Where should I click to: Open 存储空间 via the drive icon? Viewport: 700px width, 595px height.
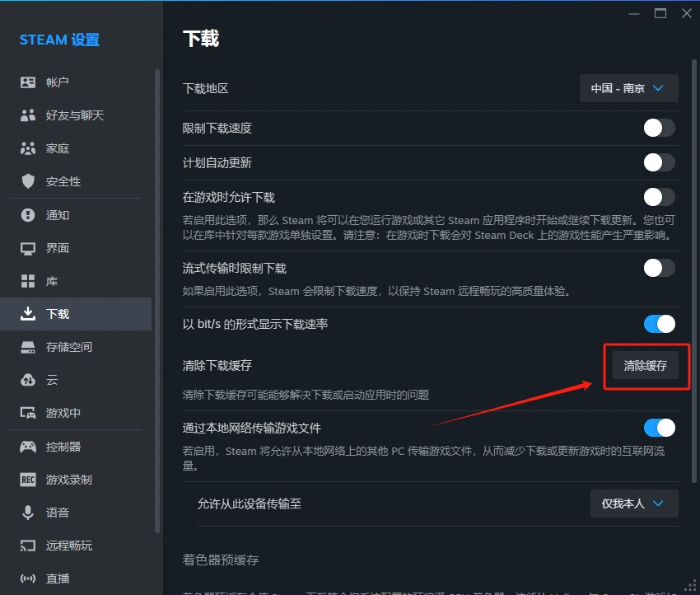26,347
